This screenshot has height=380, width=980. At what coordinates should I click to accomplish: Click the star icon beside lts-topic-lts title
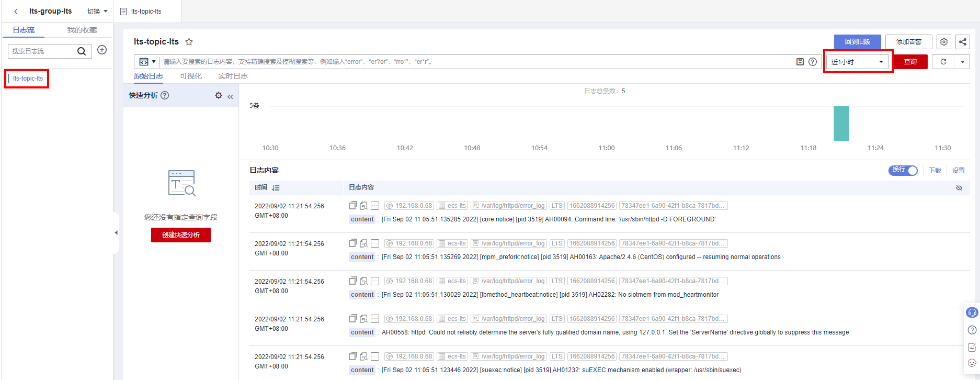[x=189, y=42]
